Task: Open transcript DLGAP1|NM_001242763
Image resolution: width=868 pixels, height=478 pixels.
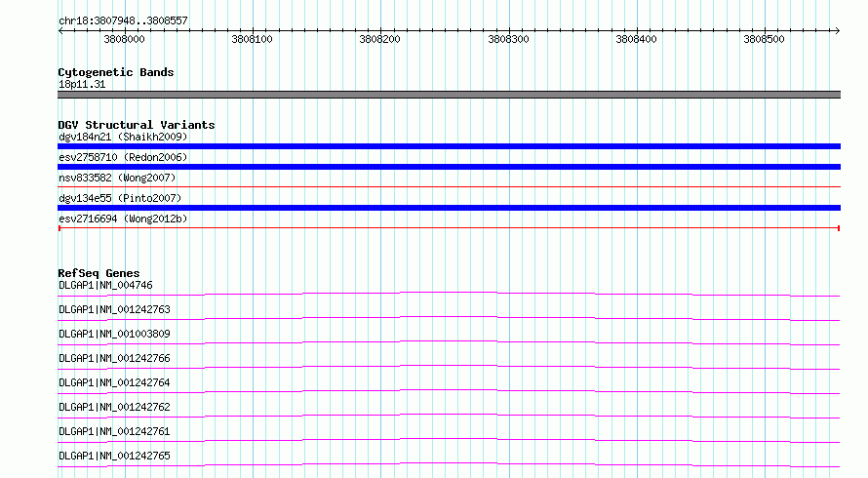Action: coord(114,309)
